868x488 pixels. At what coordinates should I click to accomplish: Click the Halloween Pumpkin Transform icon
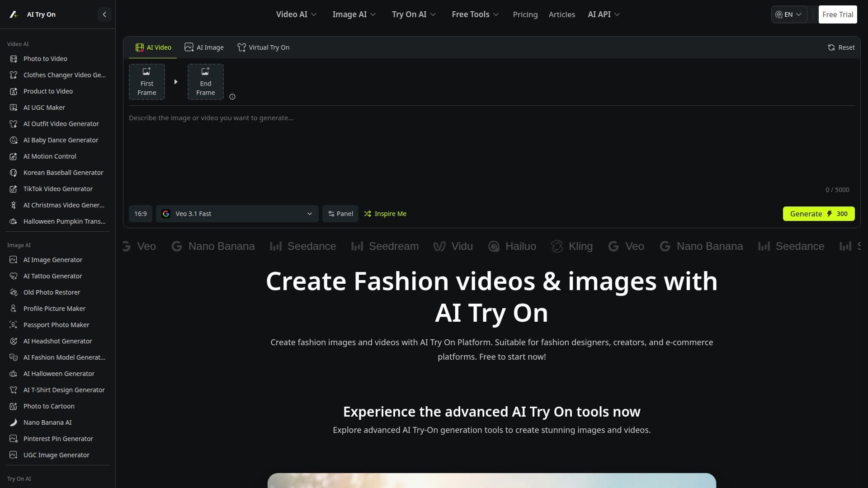14,221
